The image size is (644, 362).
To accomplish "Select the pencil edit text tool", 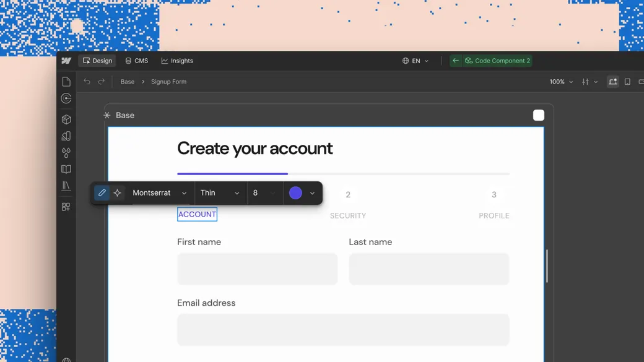I will 102,192.
